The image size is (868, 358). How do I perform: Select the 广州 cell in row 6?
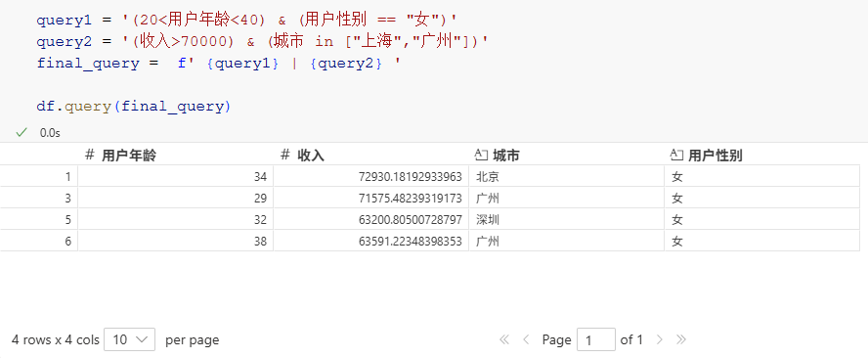point(566,242)
